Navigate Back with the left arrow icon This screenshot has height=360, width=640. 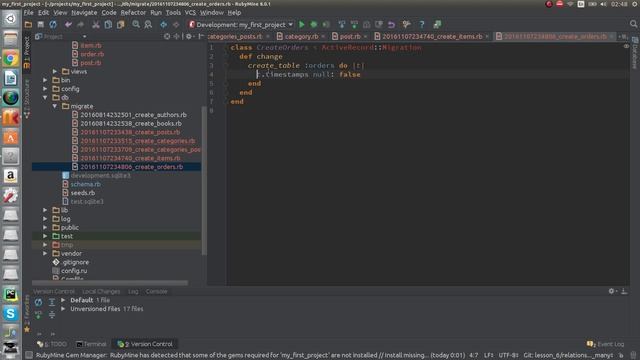(x=163, y=25)
